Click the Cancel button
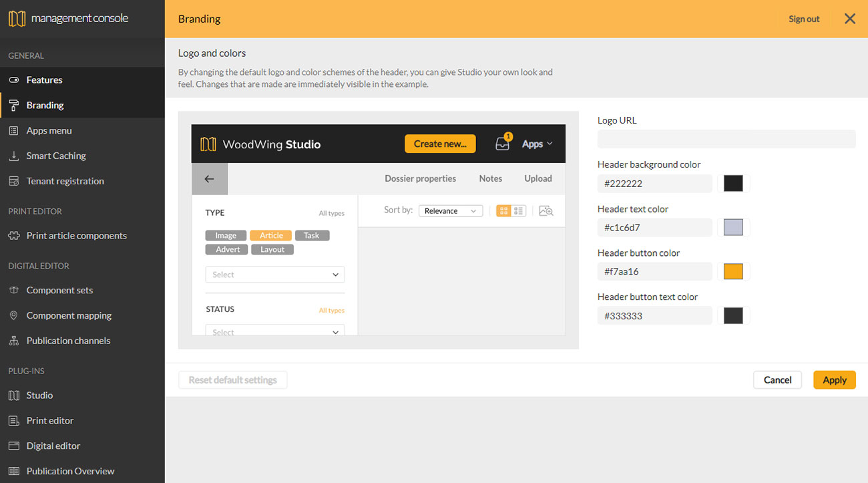Viewport: 868px width, 483px height. click(778, 380)
